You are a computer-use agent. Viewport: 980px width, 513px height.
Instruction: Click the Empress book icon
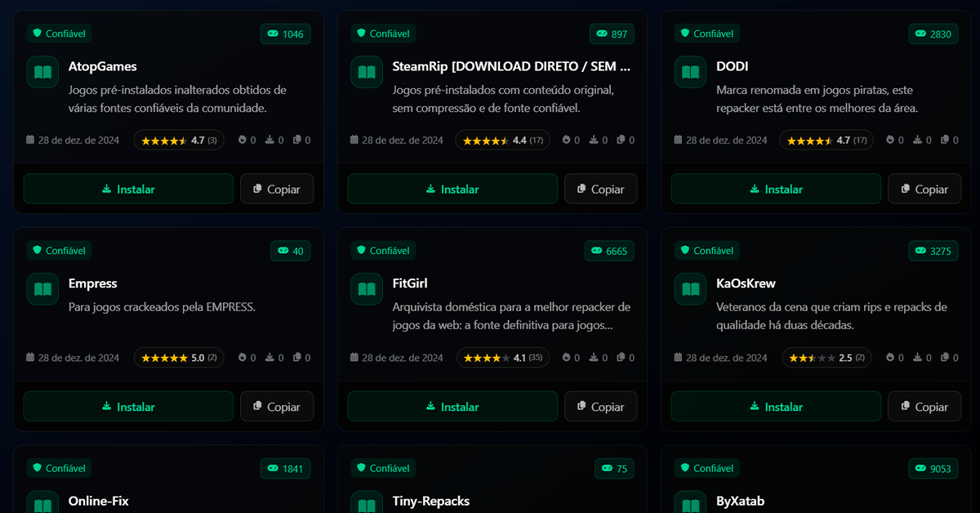42,289
